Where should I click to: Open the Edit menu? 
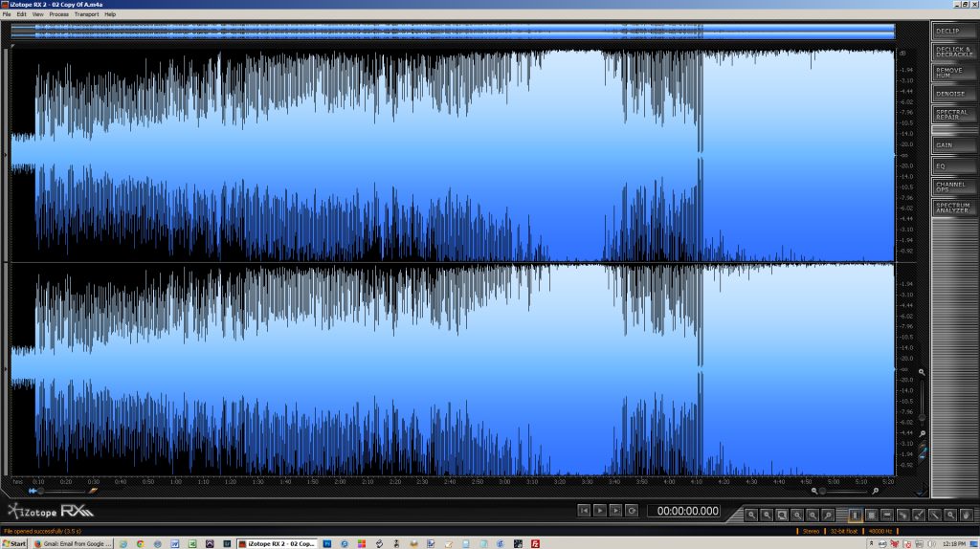[21, 13]
